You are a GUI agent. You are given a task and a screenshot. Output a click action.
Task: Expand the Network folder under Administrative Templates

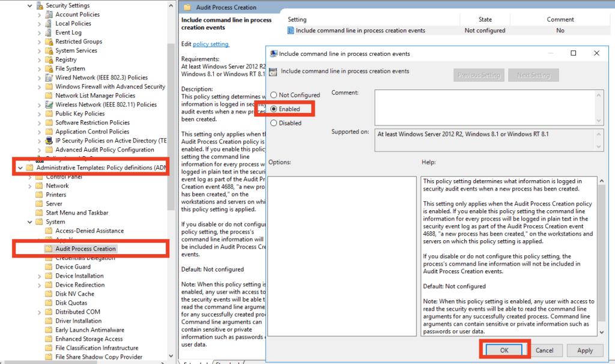[x=30, y=186]
